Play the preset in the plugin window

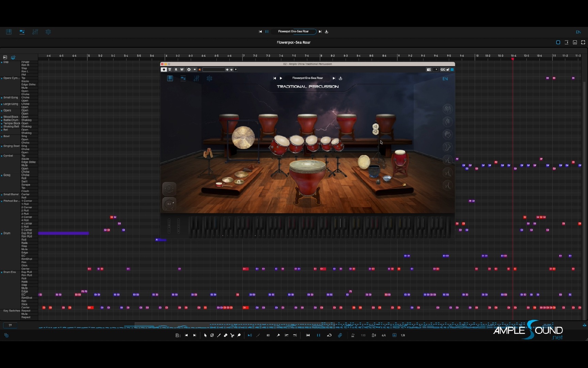point(281,78)
